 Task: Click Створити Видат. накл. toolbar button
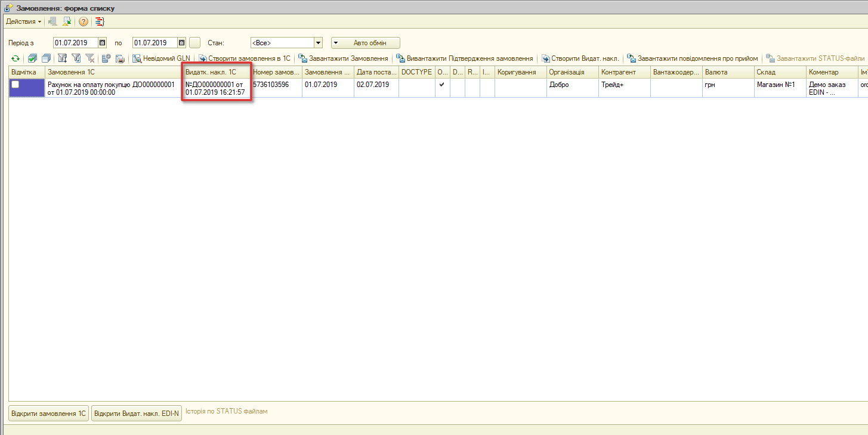[580, 58]
